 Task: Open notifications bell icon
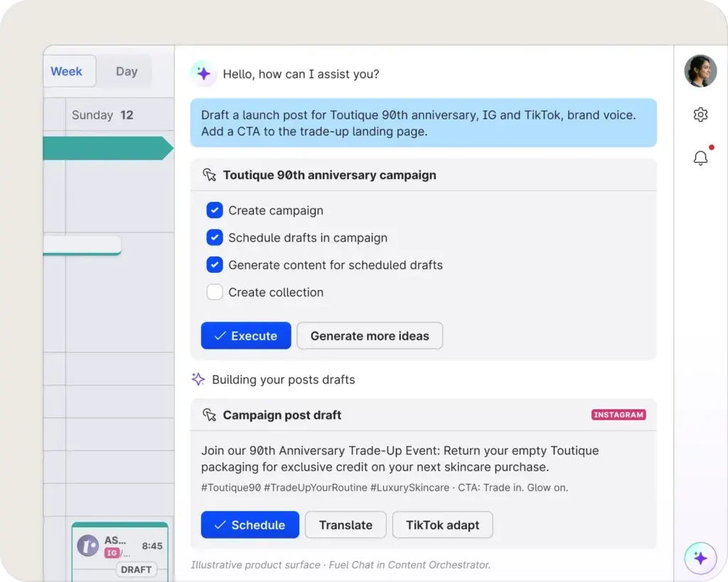click(700, 158)
